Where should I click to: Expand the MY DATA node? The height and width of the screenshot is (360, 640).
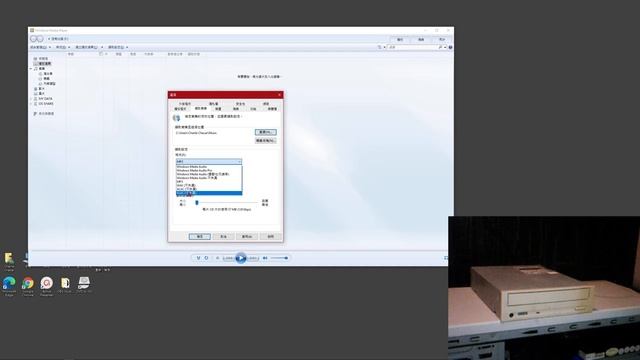click(31, 99)
